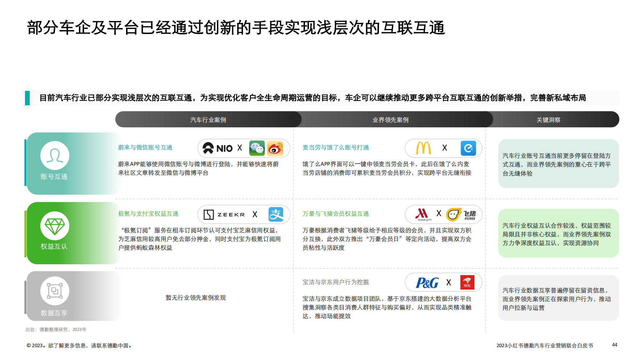Click the Fliggy 飞猪 logo
The width and height of the screenshot is (644, 362).
coord(461,214)
